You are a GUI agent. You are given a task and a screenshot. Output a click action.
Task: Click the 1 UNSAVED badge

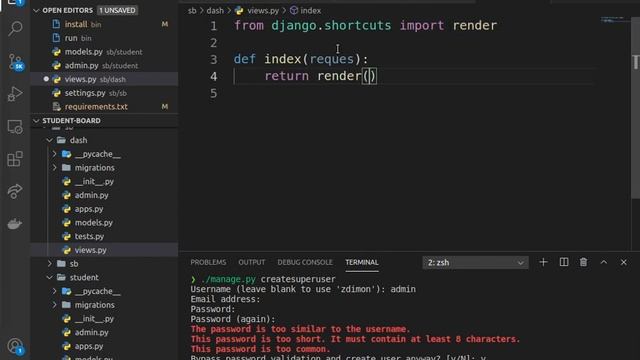(118, 11)
